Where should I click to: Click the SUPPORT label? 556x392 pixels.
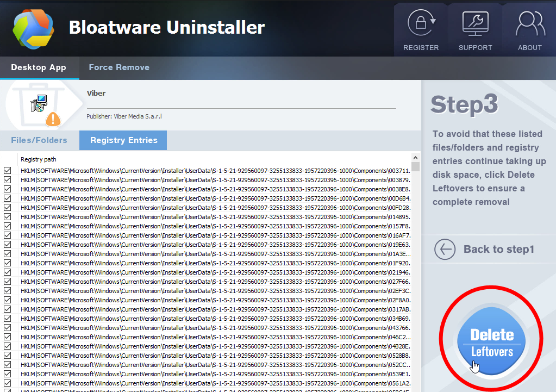pos(476,47)
